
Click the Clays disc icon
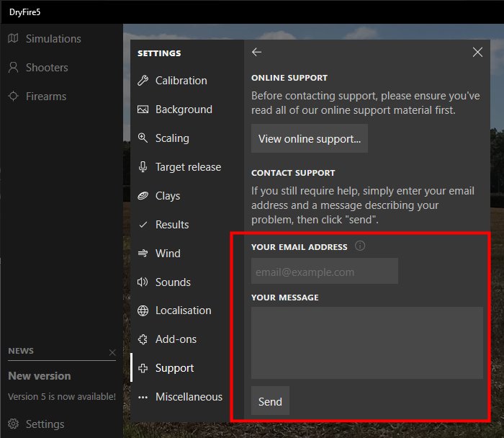[x=143, y=196]
